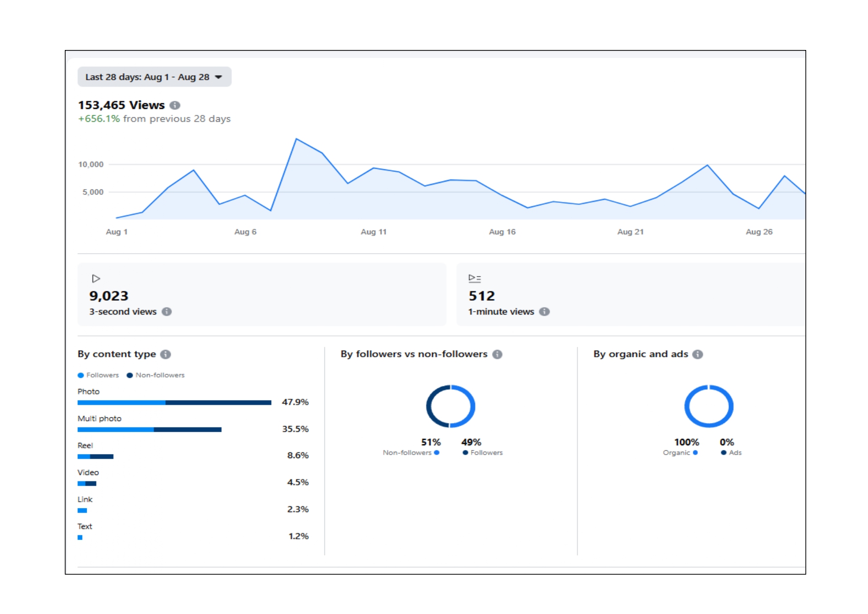Image resolution: width=868 pixels, height=614 pixels.
Task: Toggle the Organic legend entry under donut chart
Action: 680,453
